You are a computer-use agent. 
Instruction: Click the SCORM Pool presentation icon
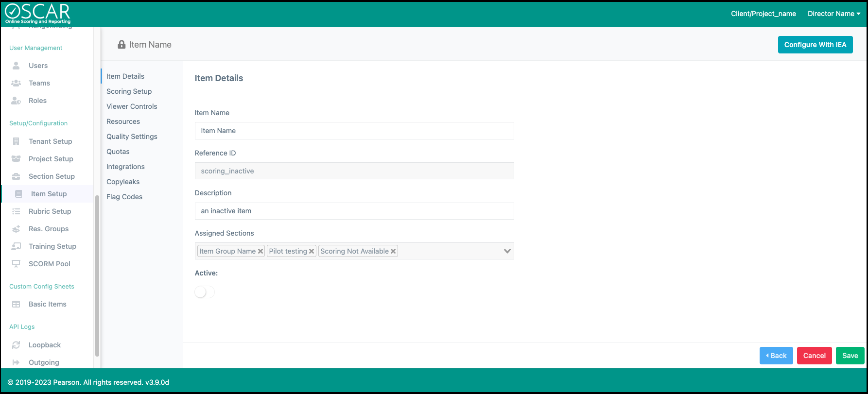pyautogui.click(x=16, y=264)
